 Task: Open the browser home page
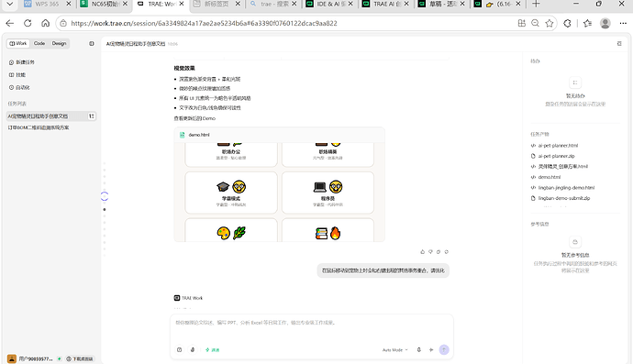[45, 24]
